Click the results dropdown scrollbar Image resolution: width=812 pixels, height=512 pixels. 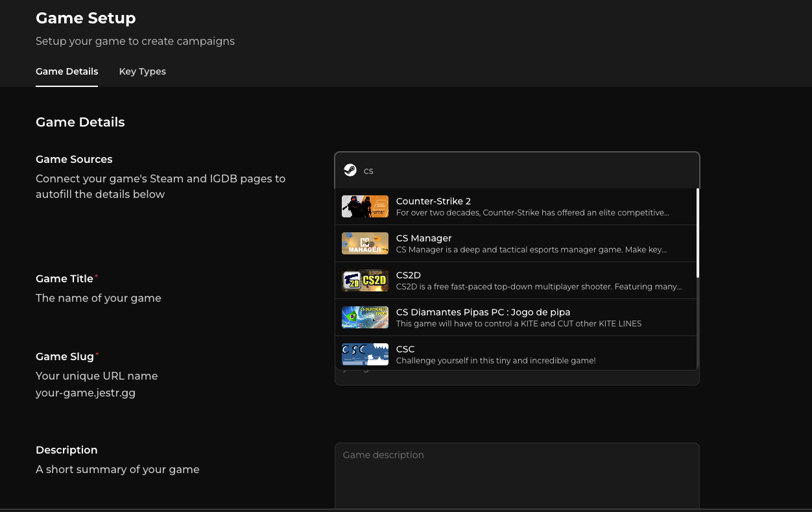tap(698, 234)
